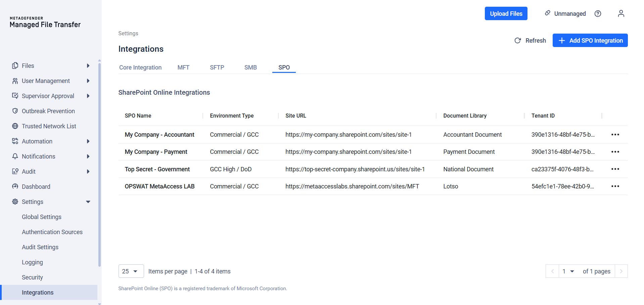Click the Add SPO Integration button
Viewport: 644px width, 305px height.
[590, 40]
